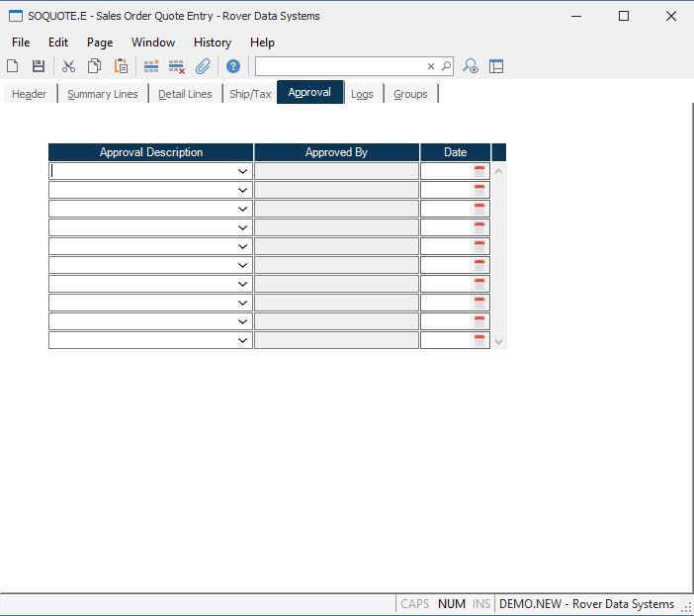The image size is (694, 616).
Task: Switch to the Ship/Tax tab
Action: [250, 94]
